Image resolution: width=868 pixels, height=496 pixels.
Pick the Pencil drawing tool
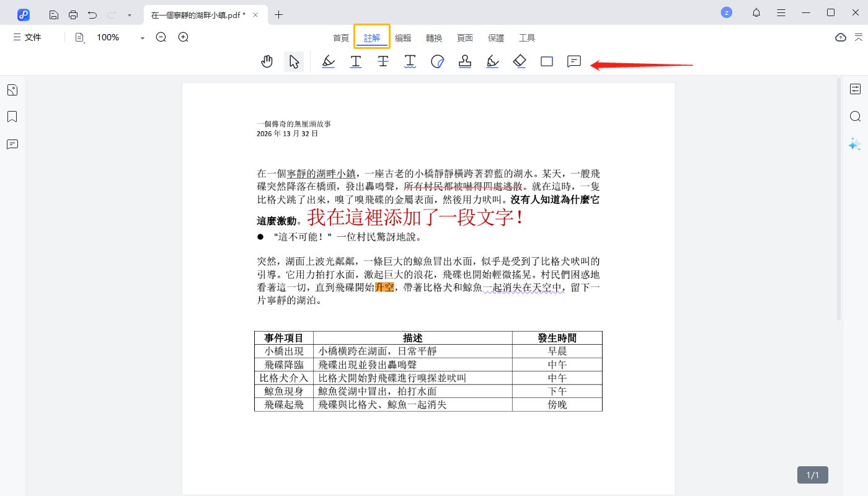tap(492, 61)
